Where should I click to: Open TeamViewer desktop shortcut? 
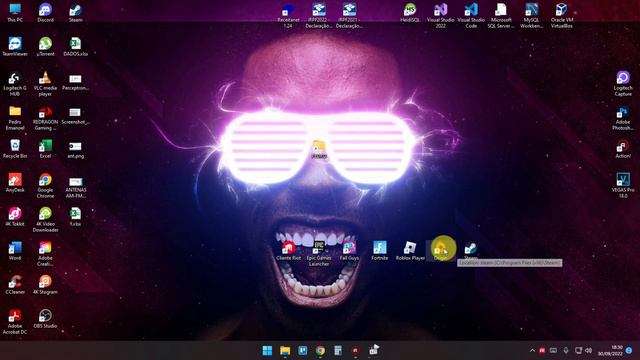[15, 46]
